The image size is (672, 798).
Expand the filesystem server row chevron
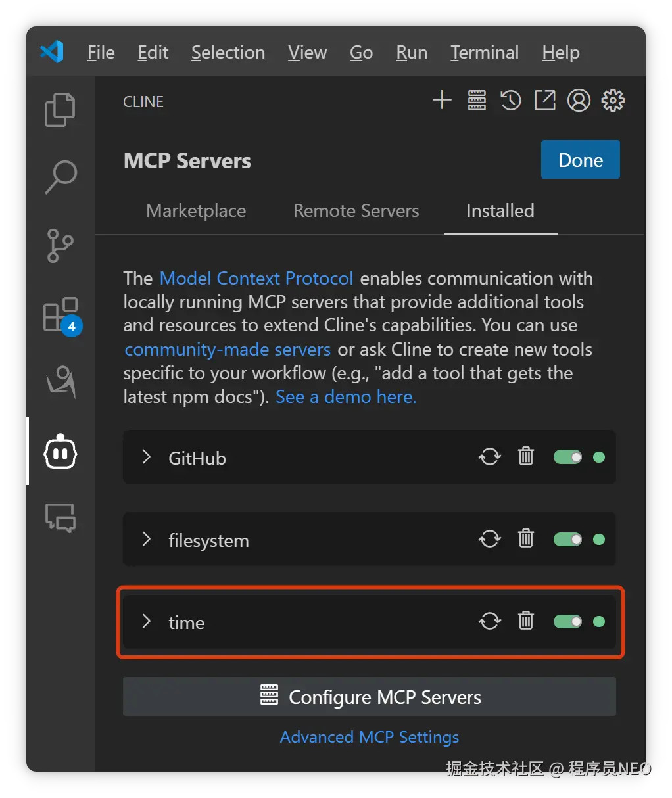(147, 539)
